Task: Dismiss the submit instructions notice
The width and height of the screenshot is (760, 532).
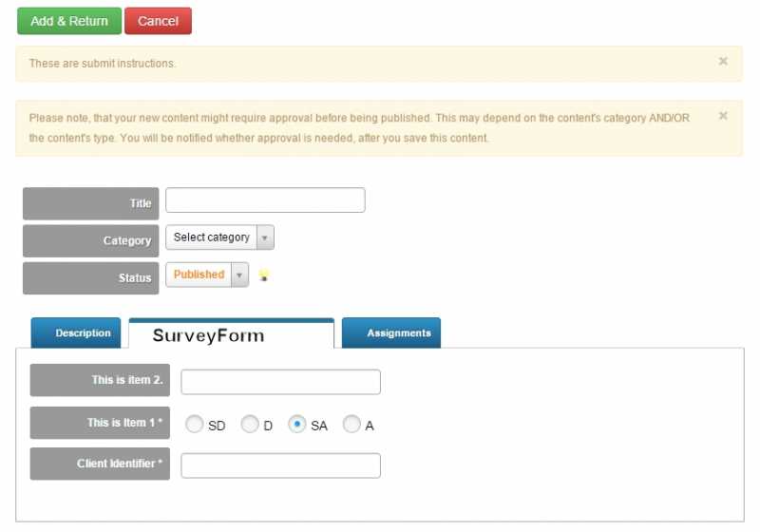Action: 723,61
